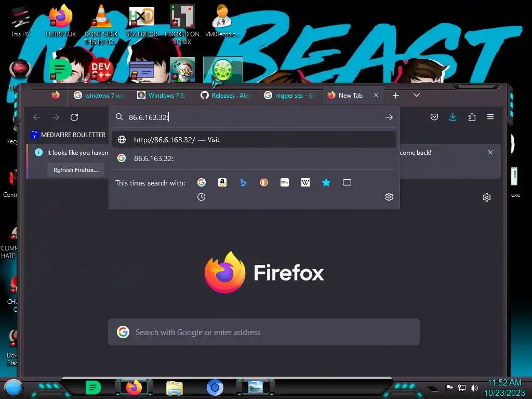Open the This PC desktop icon

pyautogui.click(x=20, y=22)
